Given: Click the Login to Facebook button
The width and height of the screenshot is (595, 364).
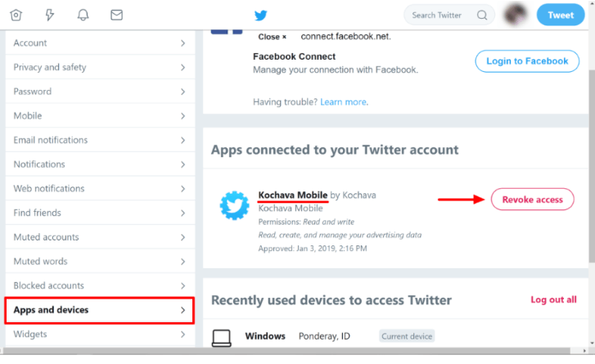Looking at the screenshot, I should click(527, 61).
